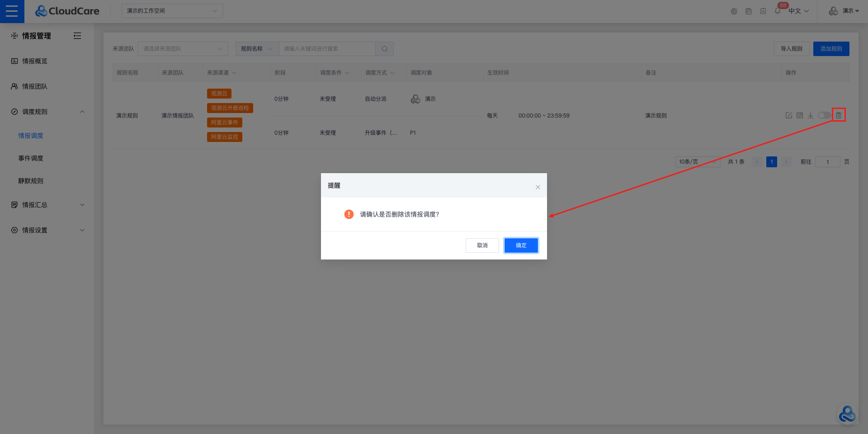Open the 来源团队 source team dropdown
The width and height of the screenshot is (868, 434).
183,49
